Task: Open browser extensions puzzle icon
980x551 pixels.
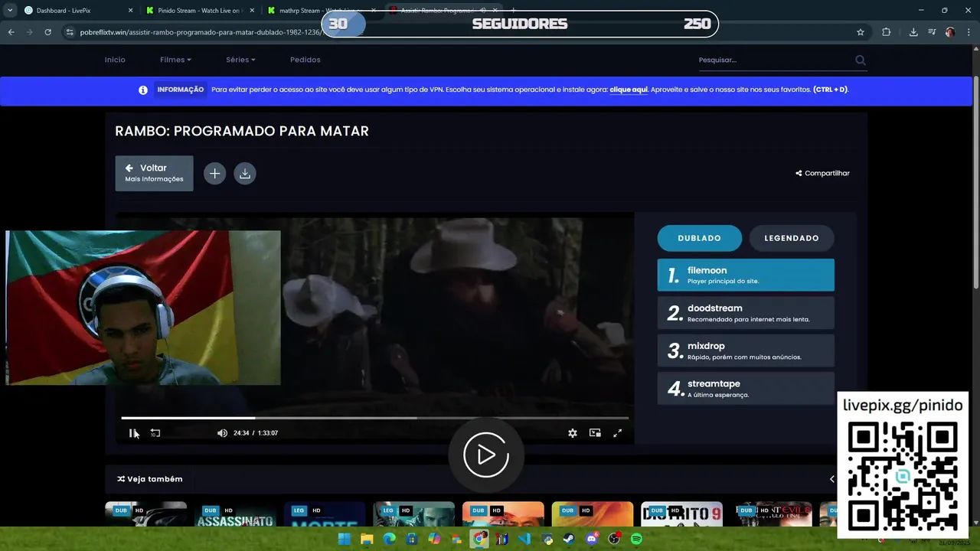Action: pos(887,32)
